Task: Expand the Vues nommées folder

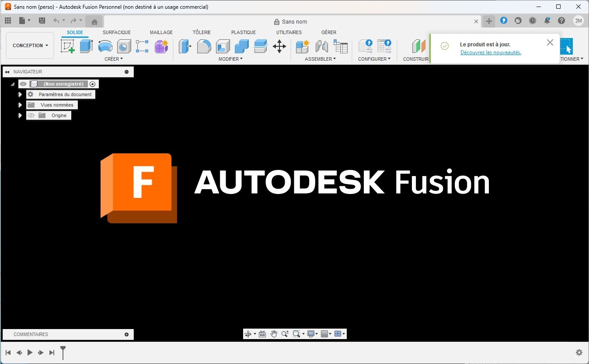Action: (20, 105)
